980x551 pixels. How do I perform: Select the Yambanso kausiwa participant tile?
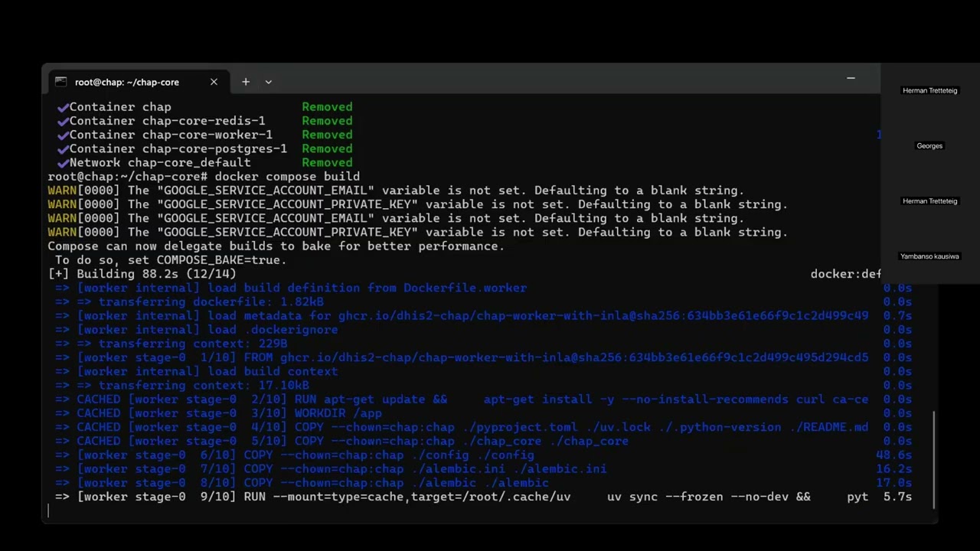point(930,256)
